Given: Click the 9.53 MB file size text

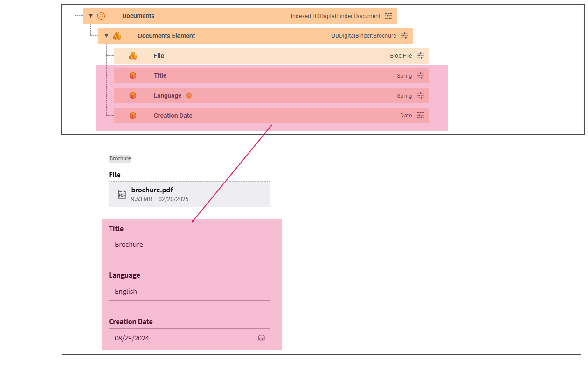Looking at the screenshot, I should pos(142,199).
